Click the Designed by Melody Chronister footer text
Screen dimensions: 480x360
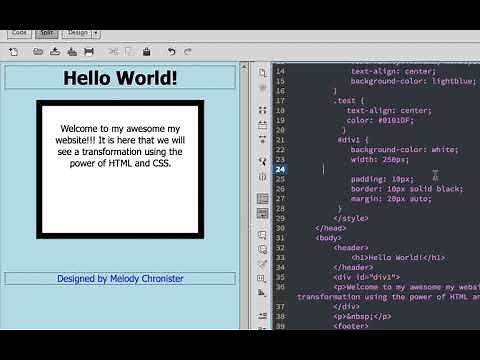(120, 279)
